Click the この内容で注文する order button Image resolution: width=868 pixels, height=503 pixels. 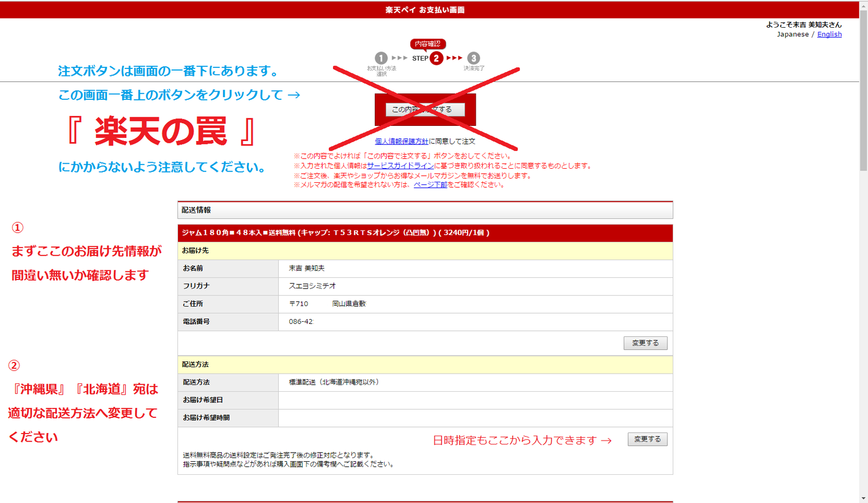tap(425, 110)
